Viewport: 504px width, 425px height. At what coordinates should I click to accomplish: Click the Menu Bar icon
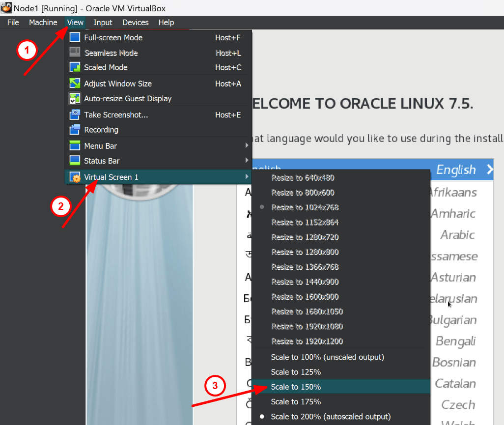(75, 146)
